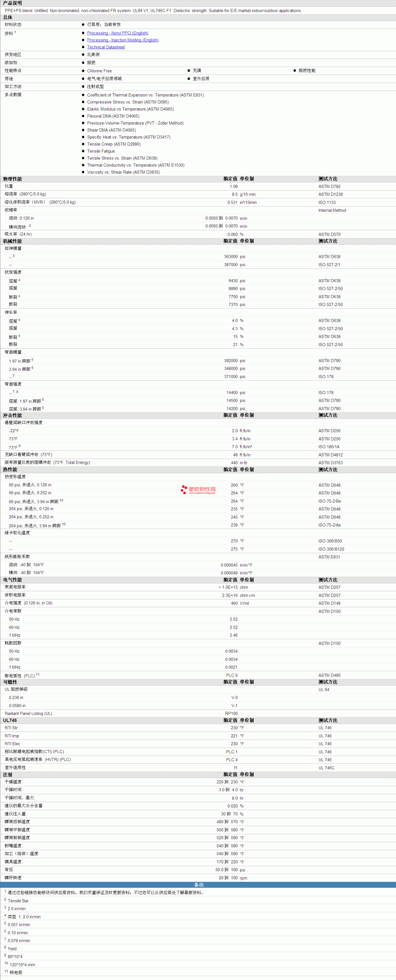Viewport: 396px width, 980px height.
Task: Select the "ISO 180/1A" test method
Action: point(329,447)
